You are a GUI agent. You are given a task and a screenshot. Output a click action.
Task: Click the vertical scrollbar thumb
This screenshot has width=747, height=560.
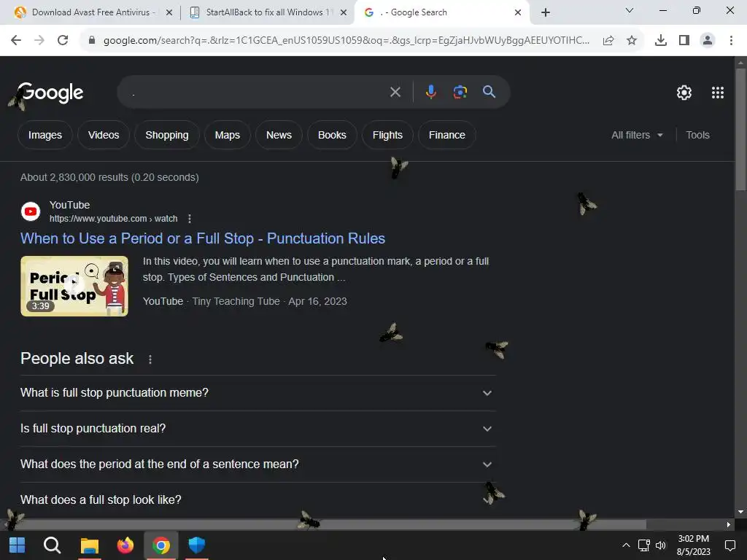click(740, 130)
